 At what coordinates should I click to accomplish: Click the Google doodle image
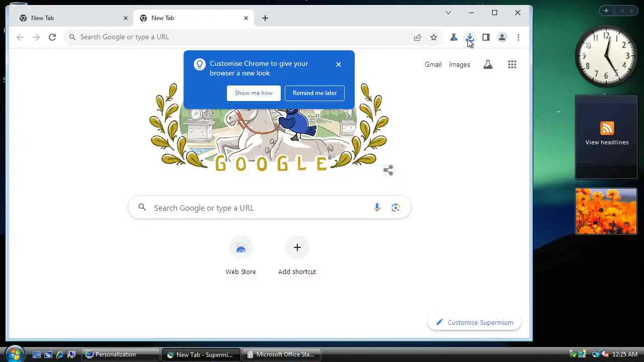click(x=269, y=128)
